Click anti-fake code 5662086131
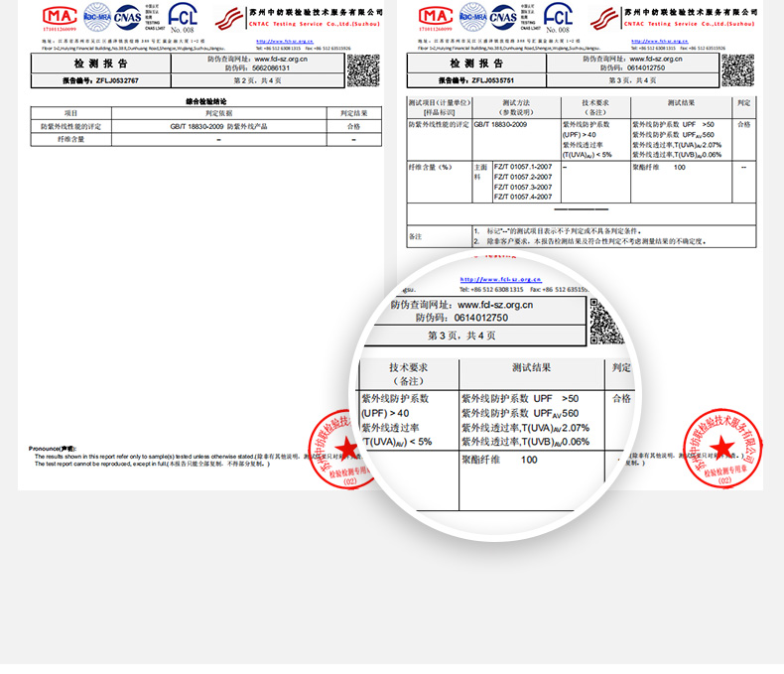The height and width of the screenshot is (674, 784). pyautogui.click(x=271, y=68)
